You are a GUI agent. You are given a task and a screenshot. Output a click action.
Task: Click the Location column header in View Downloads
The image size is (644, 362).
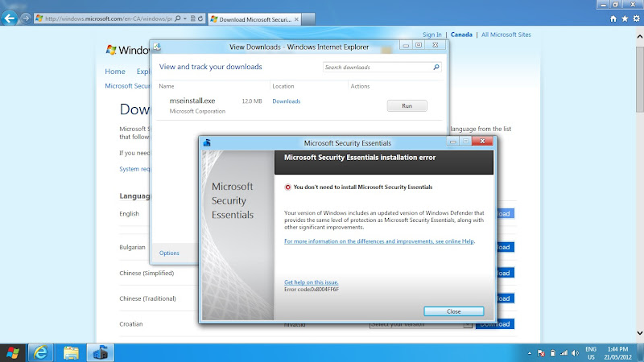(x=283, y=86)
